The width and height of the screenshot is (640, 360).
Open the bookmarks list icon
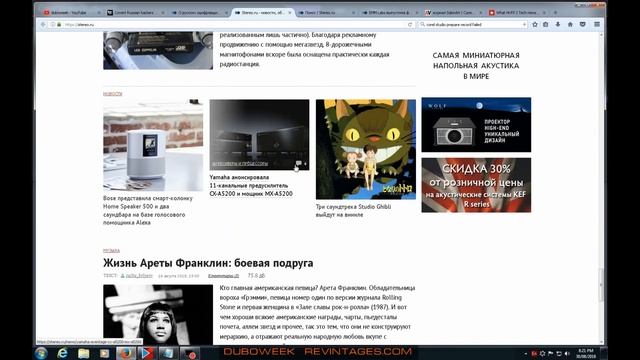(x=546, y=24)
